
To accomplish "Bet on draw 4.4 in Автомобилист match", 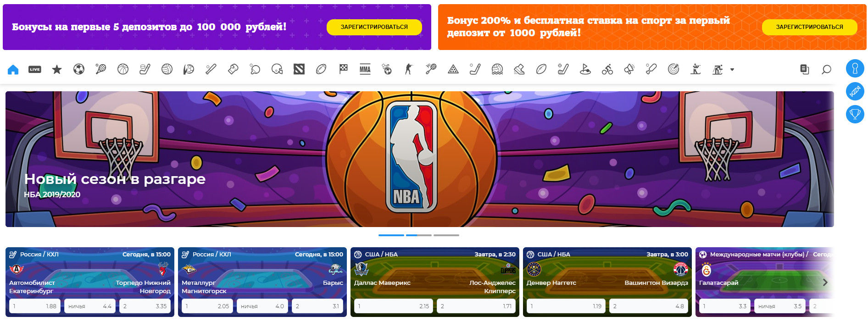I will (90, 306).
